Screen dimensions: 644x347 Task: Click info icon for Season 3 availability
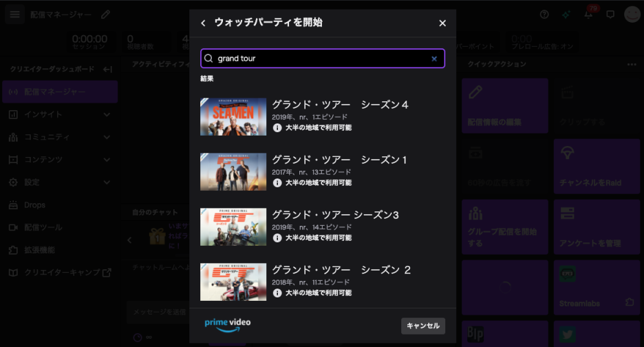[277, 238]
